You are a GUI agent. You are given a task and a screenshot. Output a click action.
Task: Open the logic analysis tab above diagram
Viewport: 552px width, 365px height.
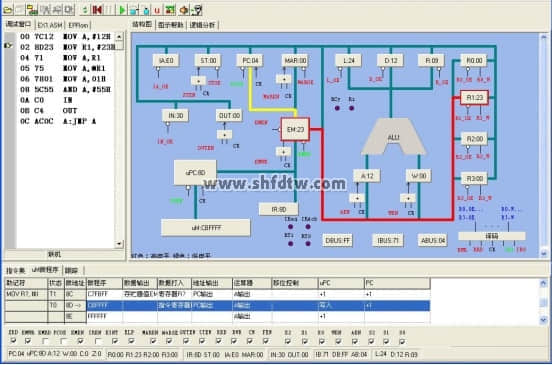click(x=202, y=25)
